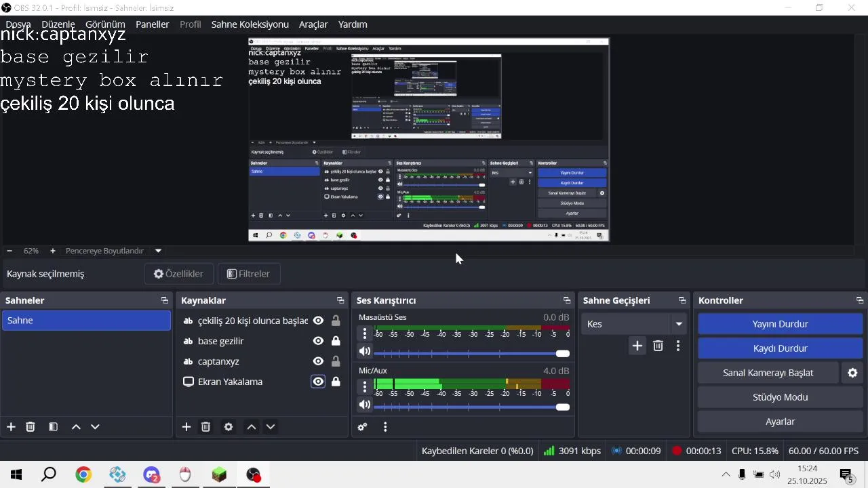Move source up arrow in Kaynaklar panel
This screenshot has width=868, height=488.
click(x=252, y=427)
